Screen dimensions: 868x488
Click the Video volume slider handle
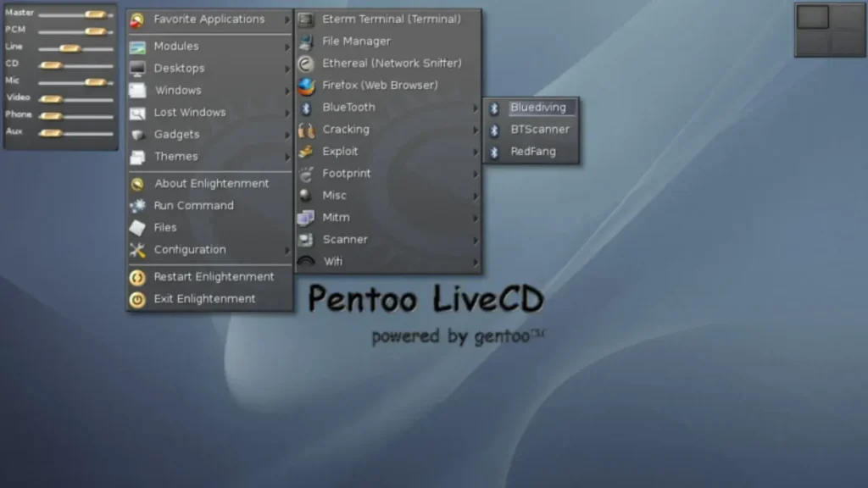[x=51, y=100]
